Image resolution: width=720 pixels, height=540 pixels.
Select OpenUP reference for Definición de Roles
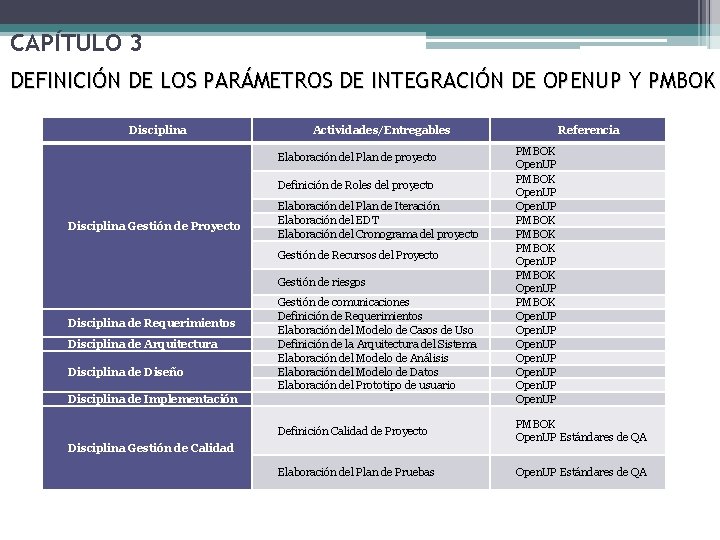click(535, 192)
